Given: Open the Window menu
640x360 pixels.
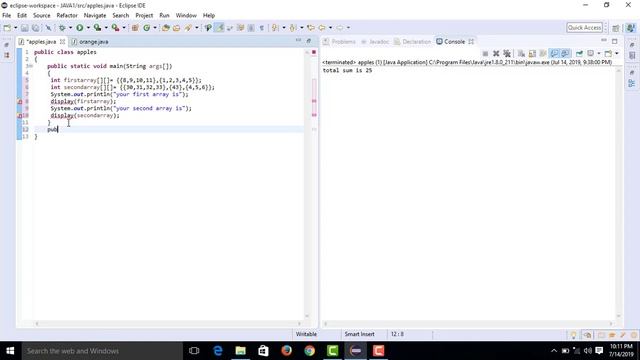Looking at the screenshot, I should [186, 16].
